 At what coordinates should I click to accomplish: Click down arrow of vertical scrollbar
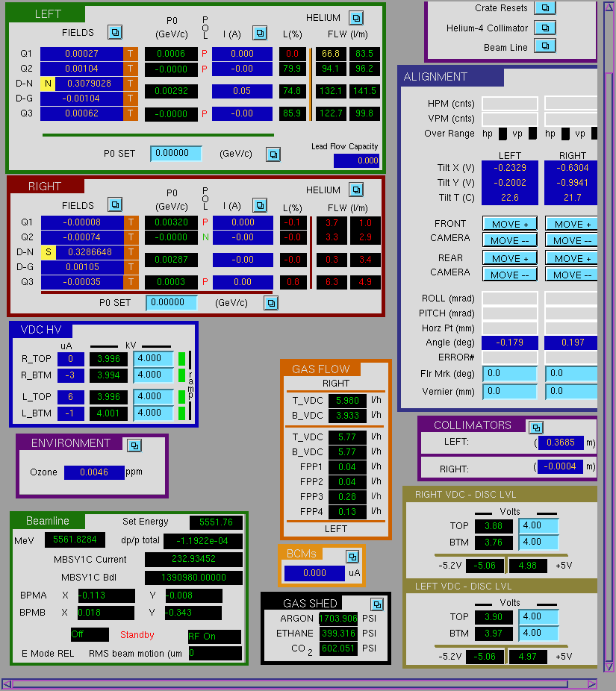pyautogui.click(x=609, y=666)
